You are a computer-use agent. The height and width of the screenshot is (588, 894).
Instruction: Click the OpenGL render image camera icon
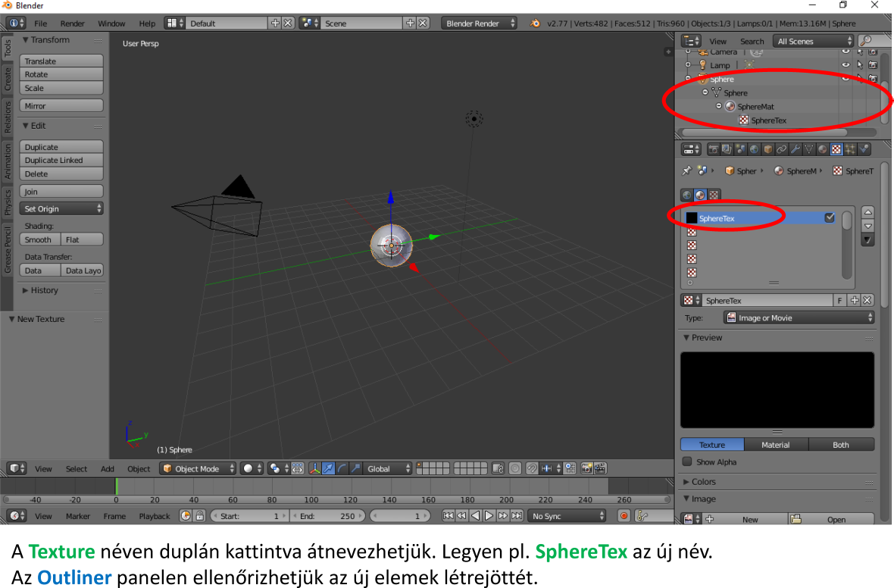(586, 468)
